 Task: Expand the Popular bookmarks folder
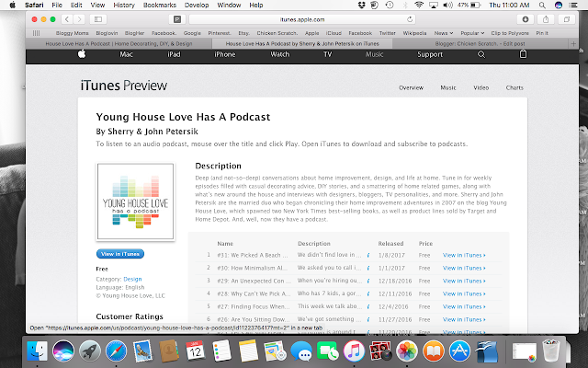[x=472, y=33]
